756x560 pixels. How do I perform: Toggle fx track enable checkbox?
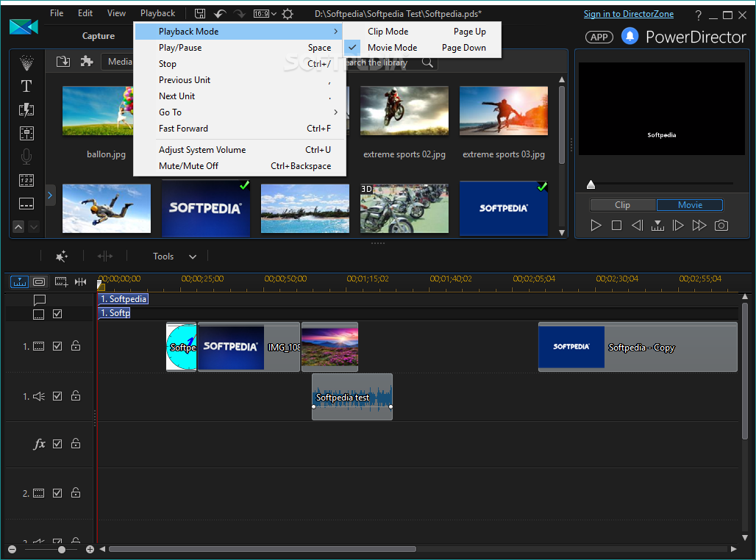tap(57, 444)
